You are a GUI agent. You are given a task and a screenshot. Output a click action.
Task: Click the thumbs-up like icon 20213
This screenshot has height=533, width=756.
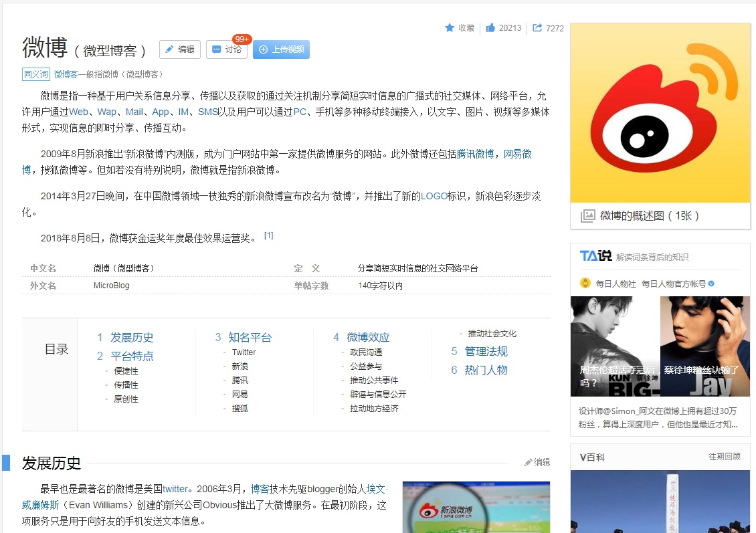490,28
